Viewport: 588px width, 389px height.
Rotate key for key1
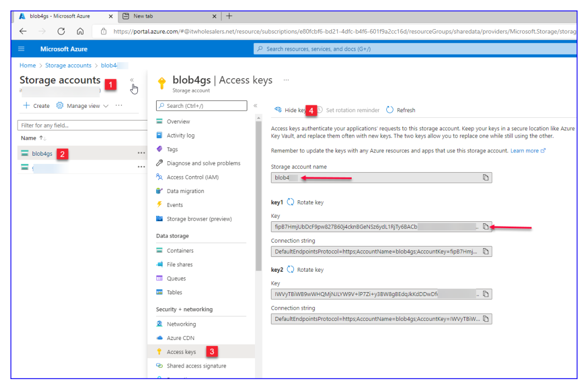(x=305, y=202)
